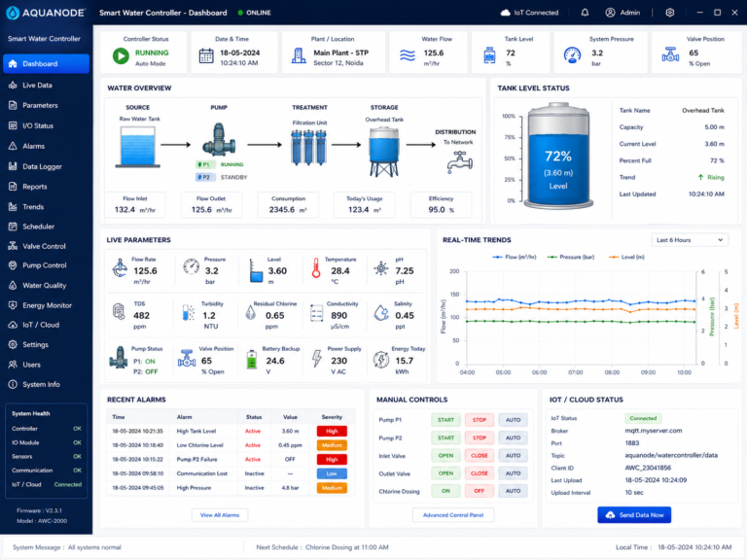Turn Chlorine Dosing ON
Image resolution: width=747 pixels, height=560 pixels.
445,491
